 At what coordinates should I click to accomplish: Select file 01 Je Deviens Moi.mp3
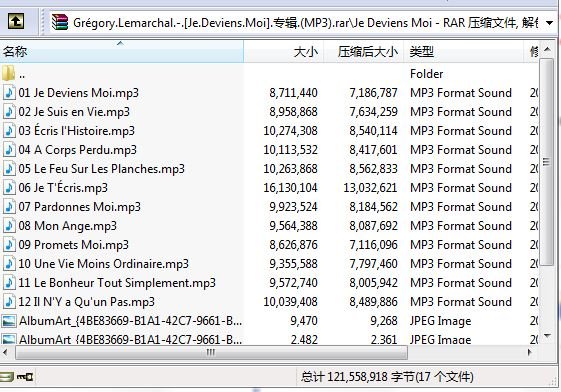click(78, 93)
